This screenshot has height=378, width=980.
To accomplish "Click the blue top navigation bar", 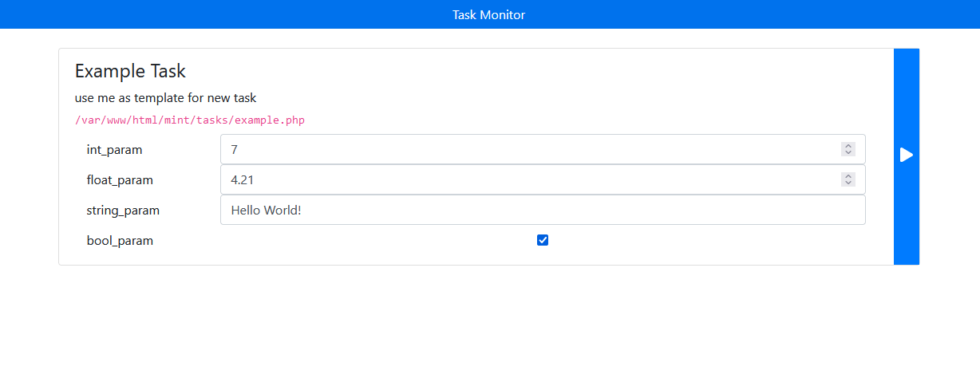I will [490, 14].
